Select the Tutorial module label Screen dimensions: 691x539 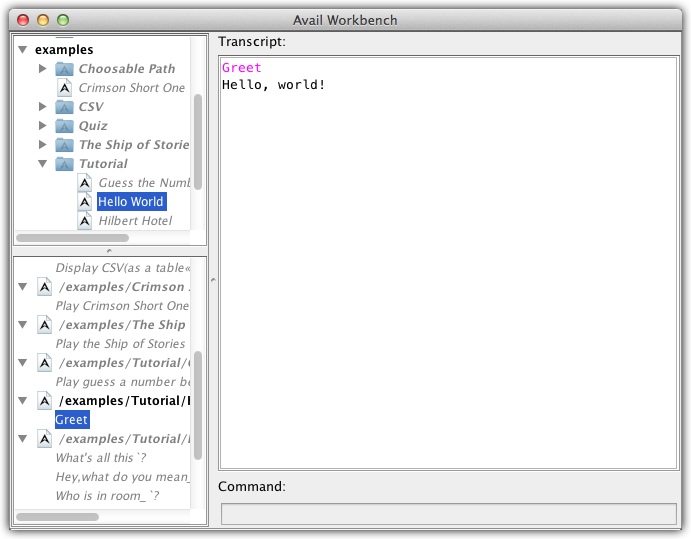[x=103, y=164]
